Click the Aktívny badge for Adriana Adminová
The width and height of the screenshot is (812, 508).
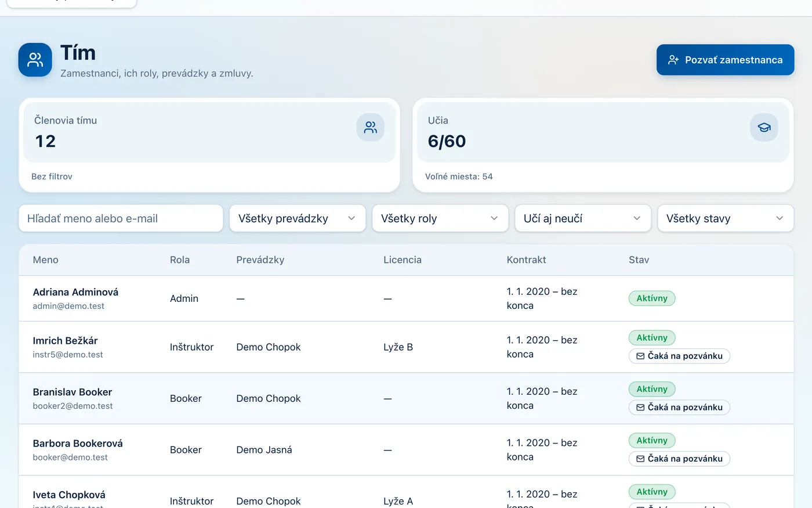pyautogui.click(x=652, y=298)
